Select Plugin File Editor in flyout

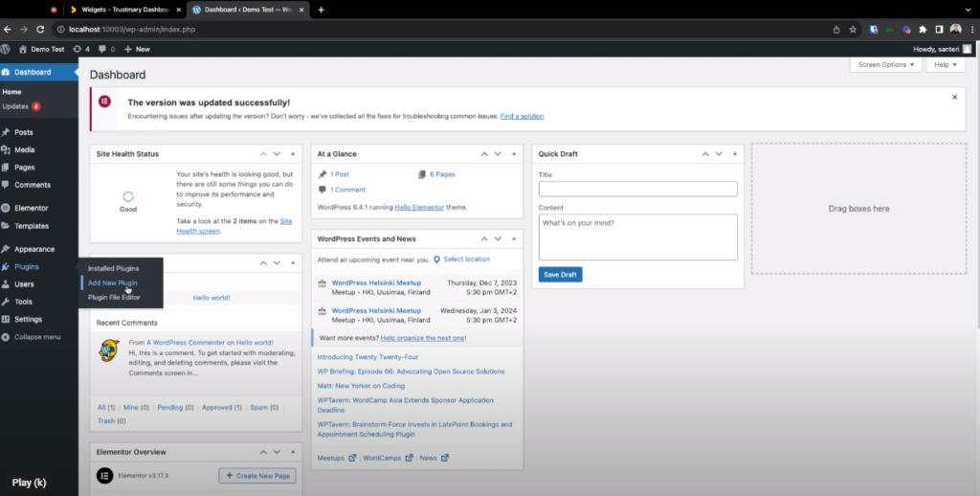(114, 297)
